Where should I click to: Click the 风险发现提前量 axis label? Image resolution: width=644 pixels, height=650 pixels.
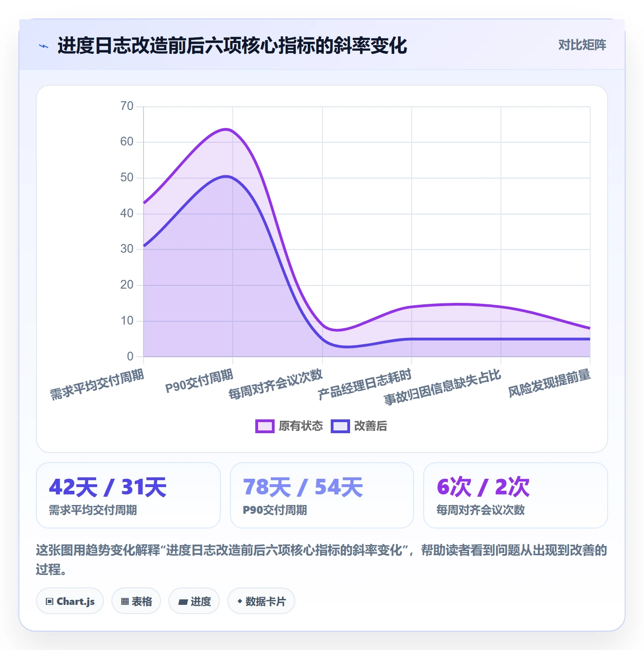coord(550,383)
